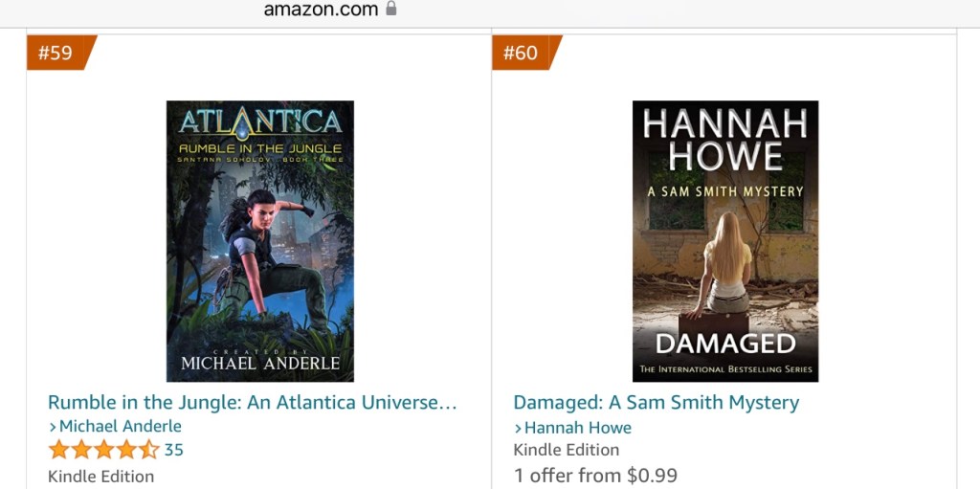Screen dimensions: 980x489
Task: Open the 35 customer reviews count
Action: [174, 450]
